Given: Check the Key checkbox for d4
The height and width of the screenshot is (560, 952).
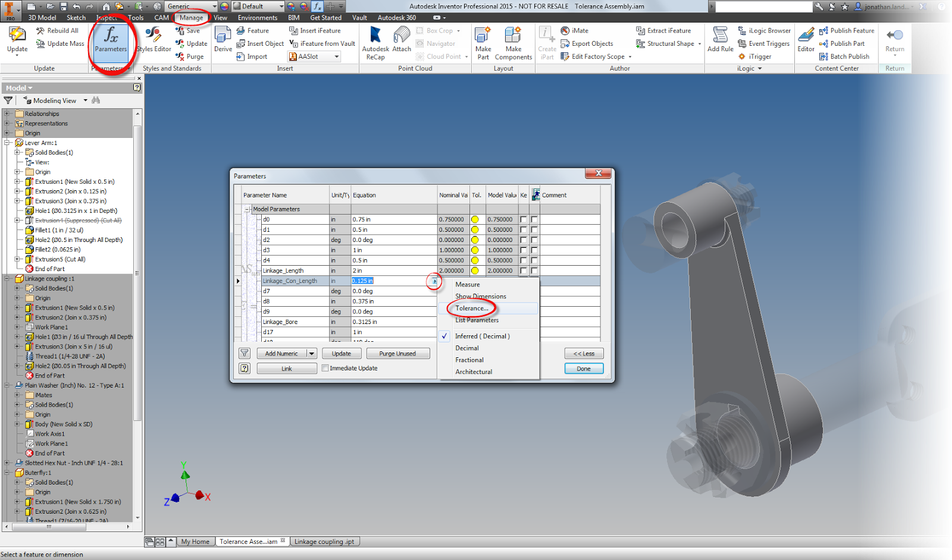Looking at the screenshot, I should tap(524, 260).
